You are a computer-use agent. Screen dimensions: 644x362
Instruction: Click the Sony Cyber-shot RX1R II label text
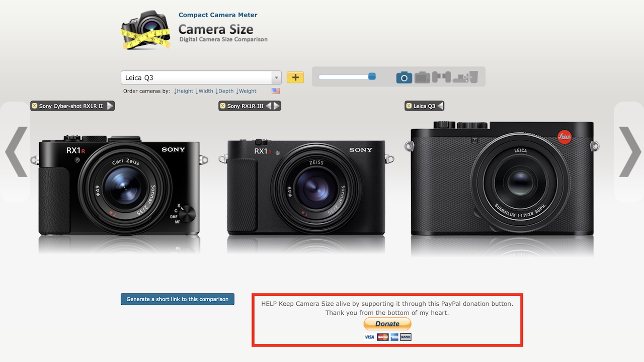click(x=71, y=106)
